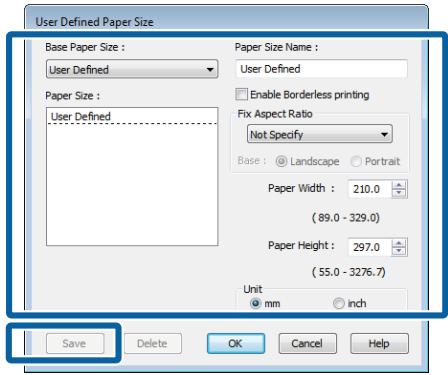Enable Borderless printing checkbox

point(241,94)
